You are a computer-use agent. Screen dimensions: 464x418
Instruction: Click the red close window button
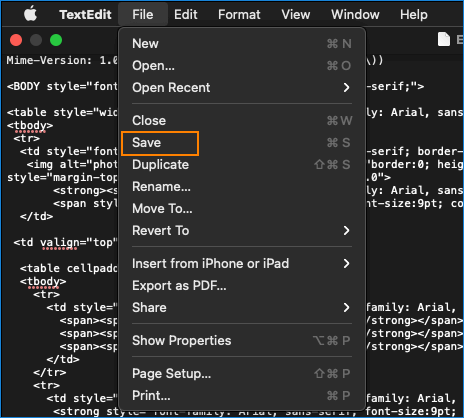pyautogui.click(x=16, y=40)
